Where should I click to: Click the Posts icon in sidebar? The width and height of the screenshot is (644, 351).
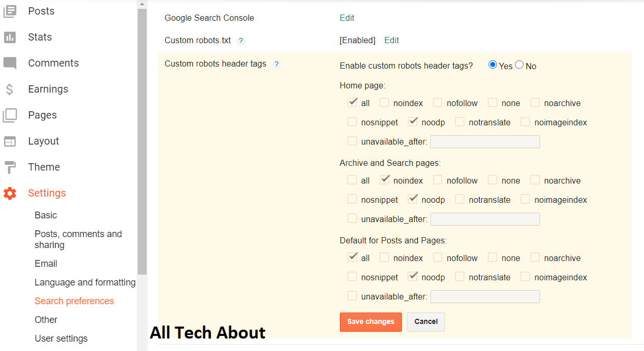coord(10,11)
